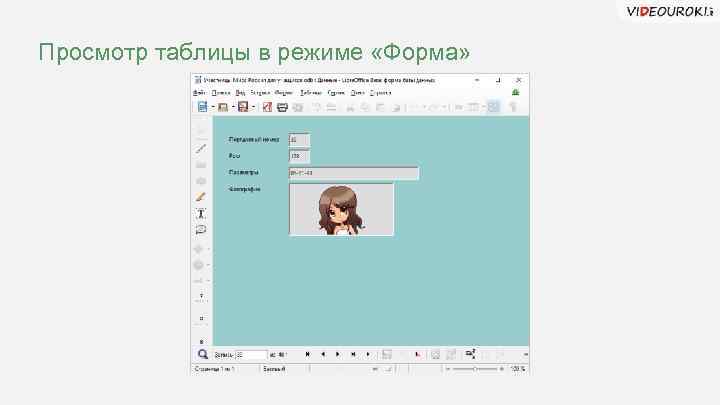This screenshot has height=405, width=720.
Task: Select the Ellipse drawing tool
Action: pos(201,180)
